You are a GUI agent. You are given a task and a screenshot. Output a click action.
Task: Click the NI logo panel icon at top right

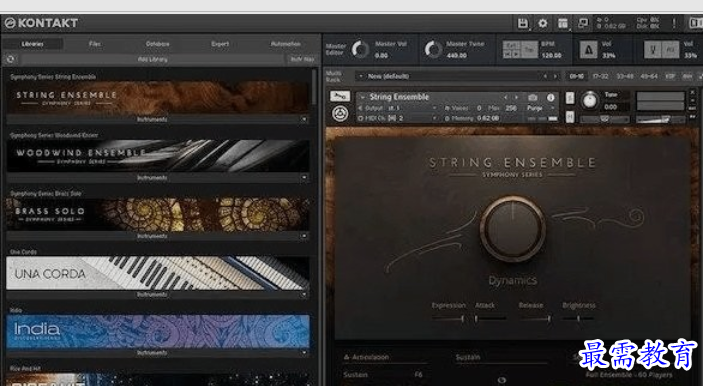pyautogui.click(x=696, y=23)
